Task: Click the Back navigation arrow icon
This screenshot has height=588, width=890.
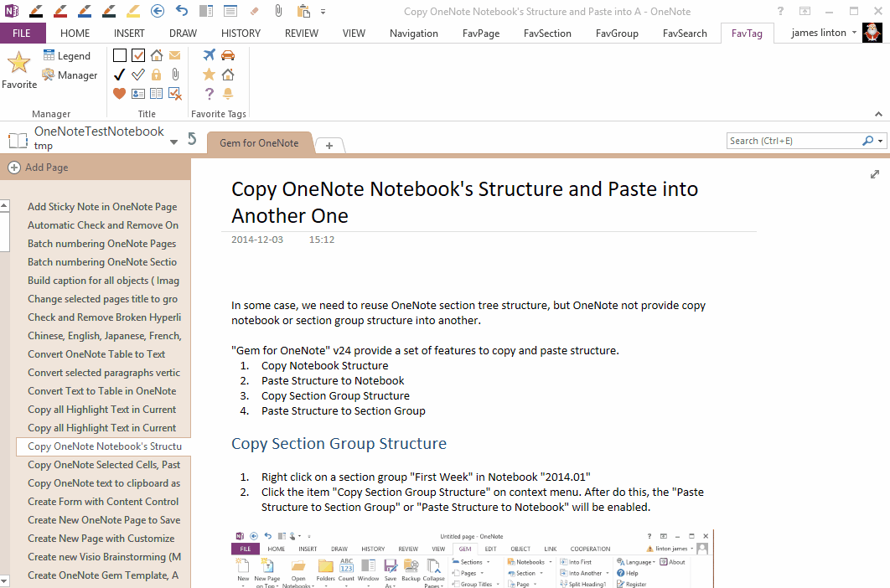Action: point(158,11)
